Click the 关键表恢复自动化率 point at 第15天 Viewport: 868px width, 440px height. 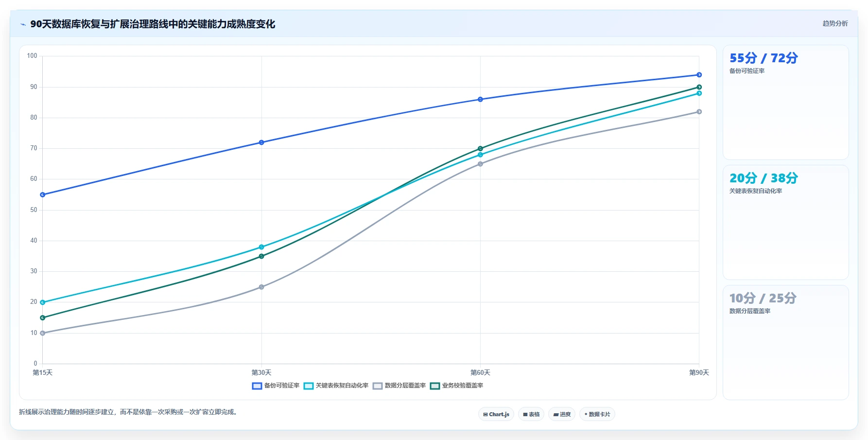[43, 302]
